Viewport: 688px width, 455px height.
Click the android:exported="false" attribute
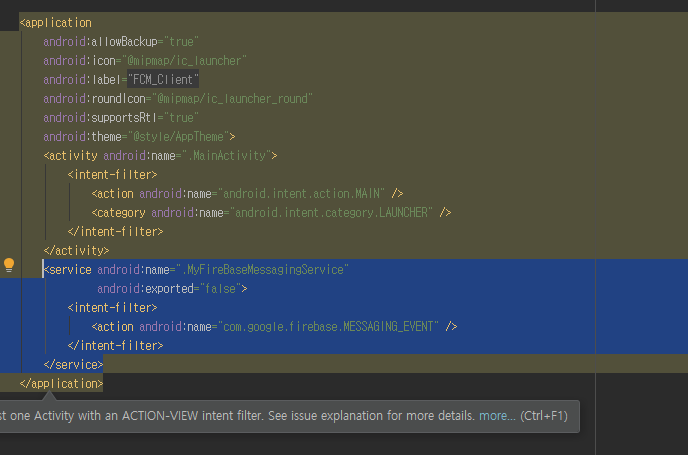[169, 289]
